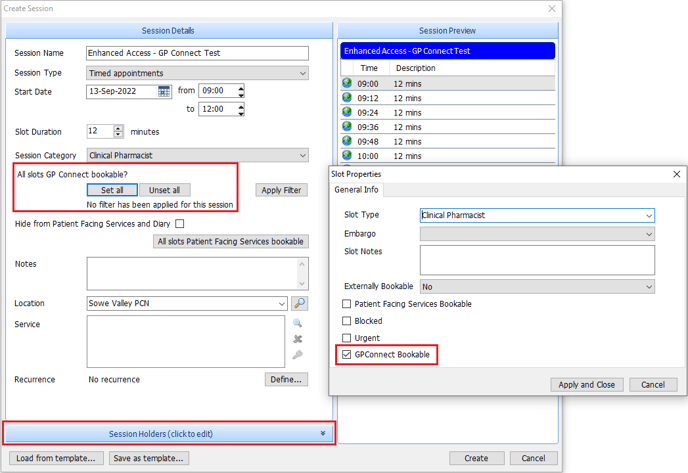Viewport: 688px width, 473px height.
Task: Click the Apply and Close button
Action: tap(587, 384)
